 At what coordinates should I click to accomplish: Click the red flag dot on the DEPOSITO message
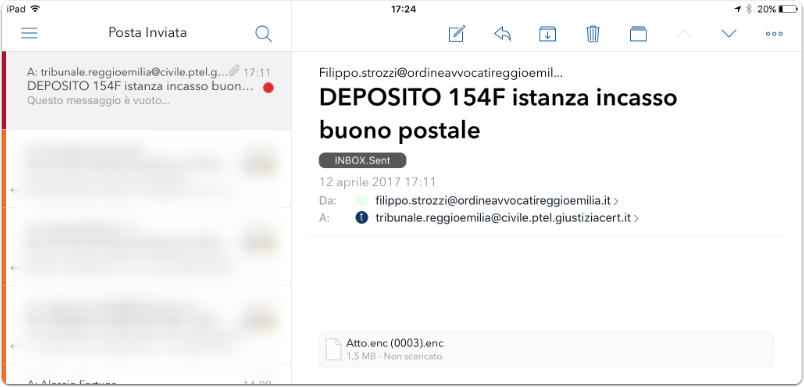tap(268, 88)
